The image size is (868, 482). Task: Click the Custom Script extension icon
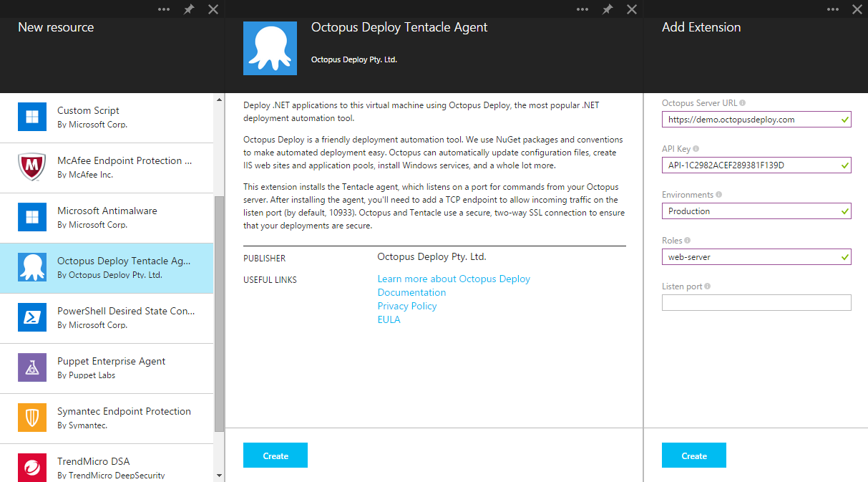pos(32,117)
